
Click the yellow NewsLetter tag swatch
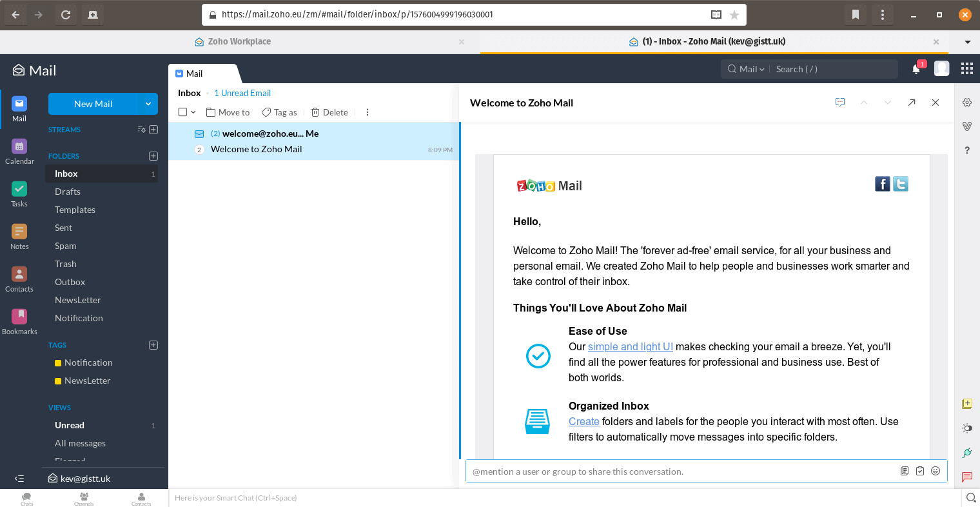coord(57,381)
